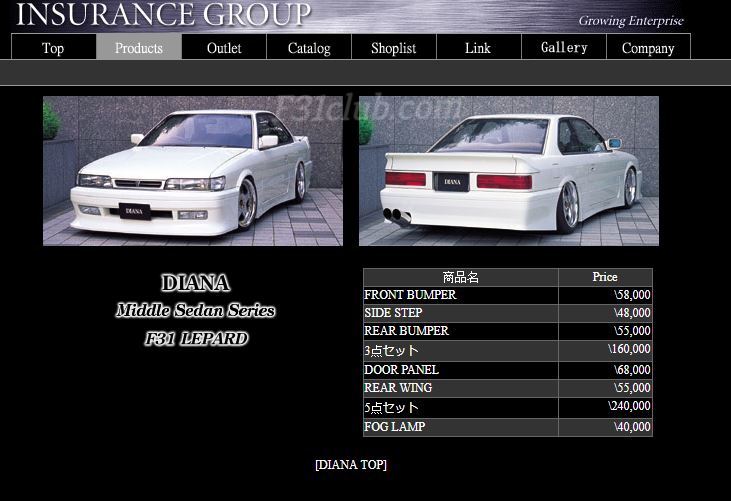Click the 商品名 column header
The height and width of the screenshot is (501, 731).
461,277
